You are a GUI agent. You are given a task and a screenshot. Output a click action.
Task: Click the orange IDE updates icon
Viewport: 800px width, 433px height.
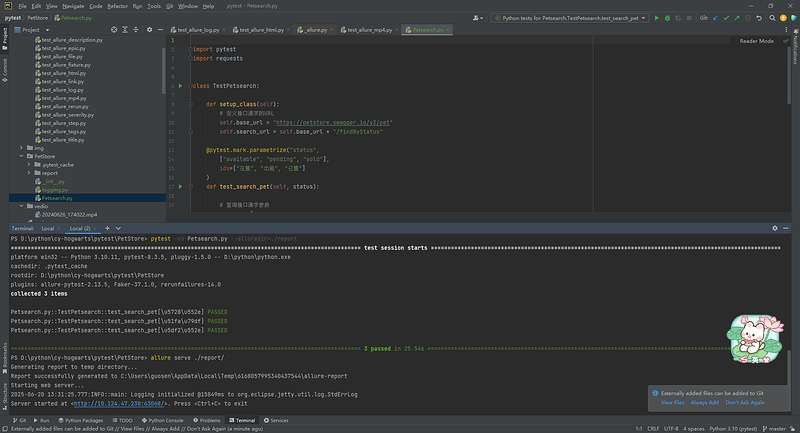click(x=783, y=18)
